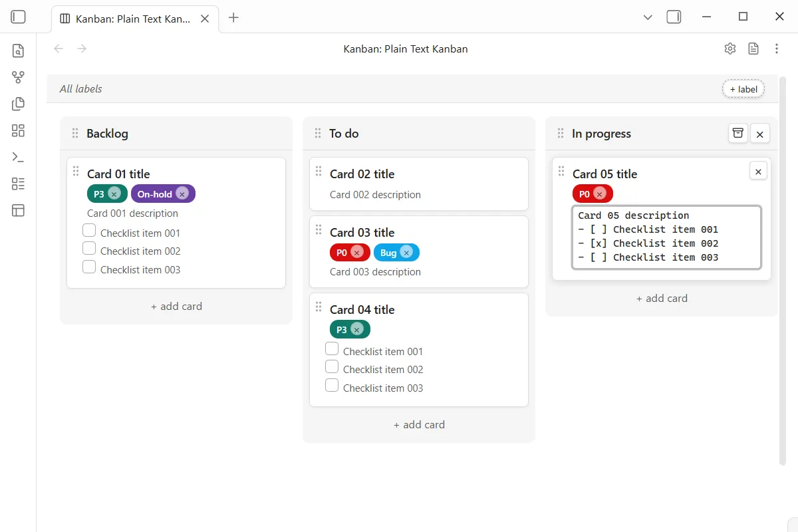Click the templates layout ribbon icon

click(x=18, y=210)
